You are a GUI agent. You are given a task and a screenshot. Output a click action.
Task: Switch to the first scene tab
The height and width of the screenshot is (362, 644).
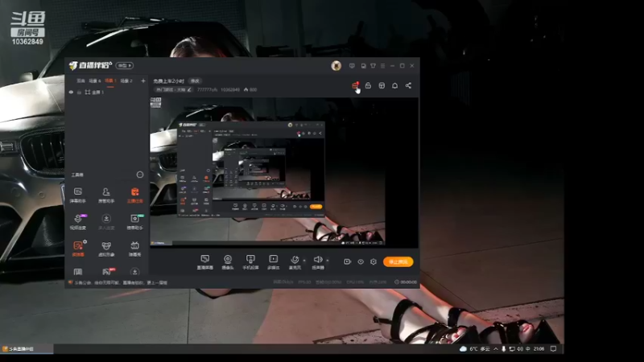81,81
